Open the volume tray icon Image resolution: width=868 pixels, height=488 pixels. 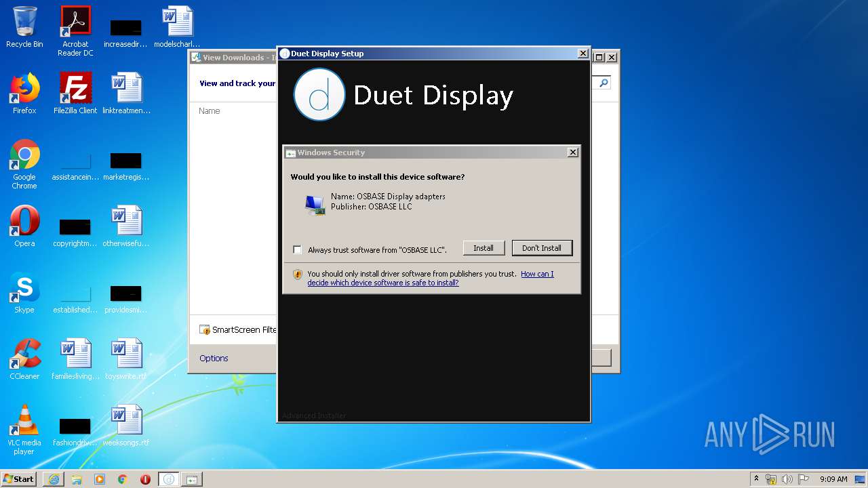point(787,479)
